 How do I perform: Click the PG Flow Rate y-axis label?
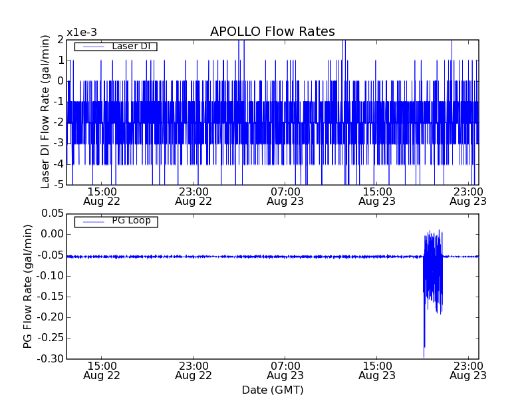coord(28,286)
